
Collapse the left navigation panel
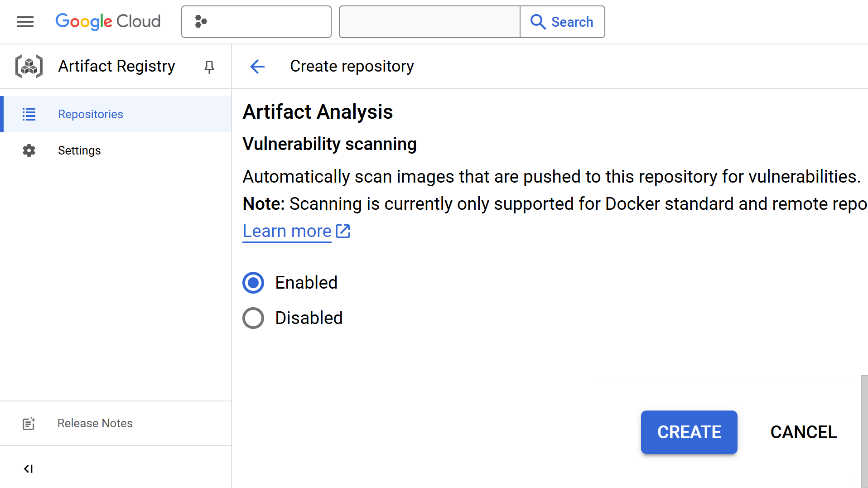28,469
